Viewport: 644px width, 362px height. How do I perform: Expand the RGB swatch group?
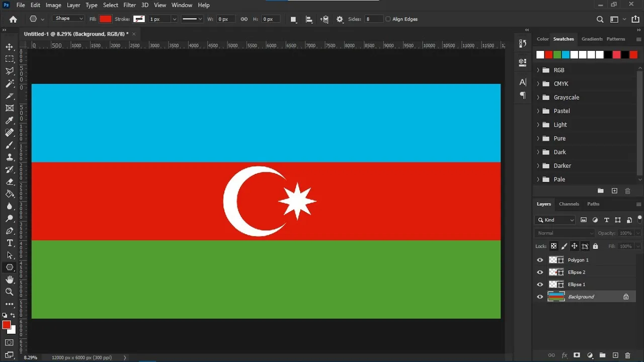538,70
